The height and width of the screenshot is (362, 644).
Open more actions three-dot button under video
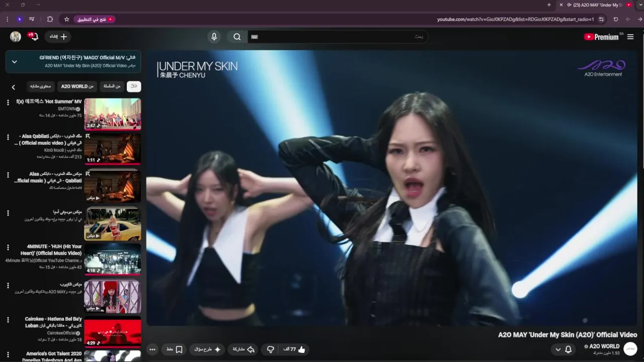(152, 349)
